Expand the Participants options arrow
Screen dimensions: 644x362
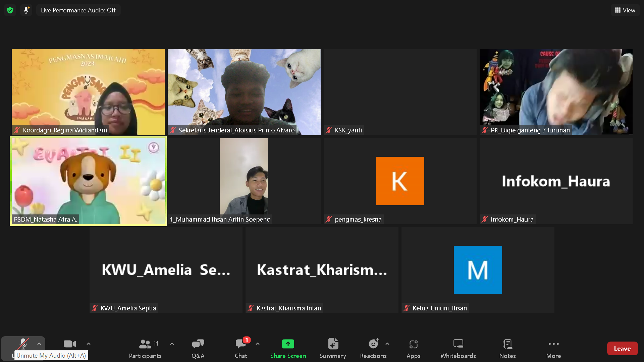[x=172, y=344]
